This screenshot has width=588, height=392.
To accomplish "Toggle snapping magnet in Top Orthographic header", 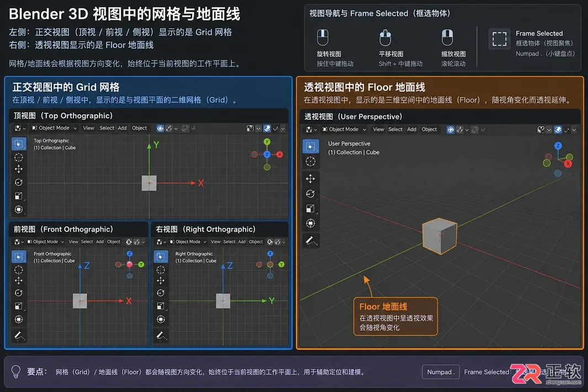I will point(169,128).
